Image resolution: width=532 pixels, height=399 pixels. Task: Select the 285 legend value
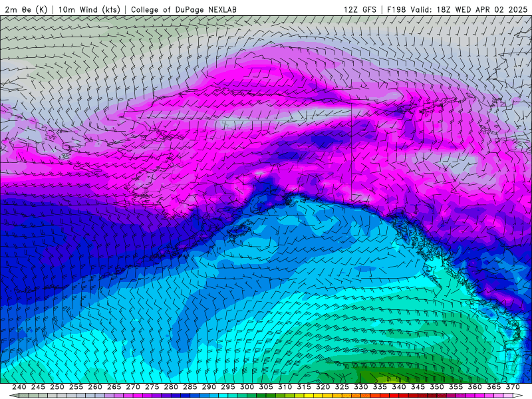click(190, 387)
